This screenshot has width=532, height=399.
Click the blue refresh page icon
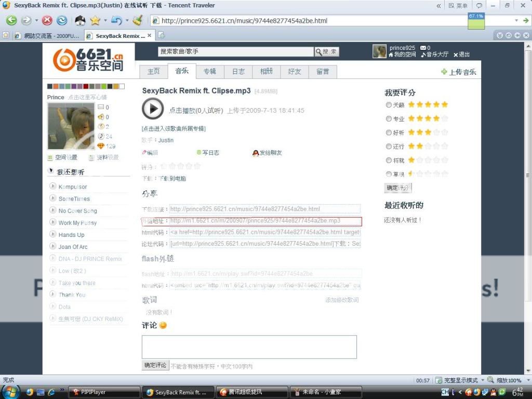(x=62, y=21)
